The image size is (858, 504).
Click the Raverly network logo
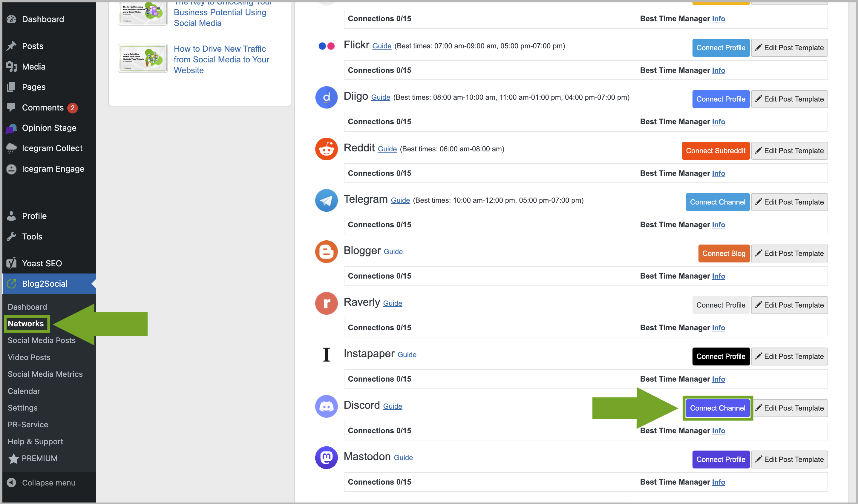pos(327,304)
